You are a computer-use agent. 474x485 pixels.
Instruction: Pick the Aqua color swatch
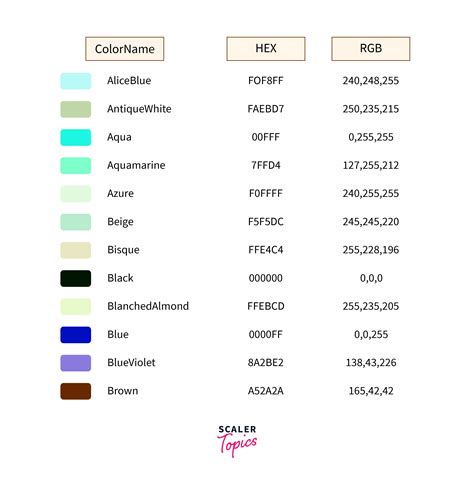(76, 137)
